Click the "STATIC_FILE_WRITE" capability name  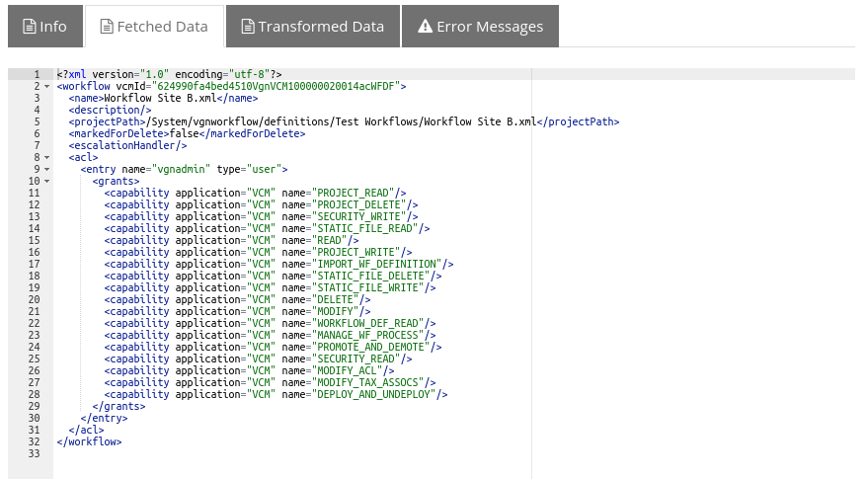[x=367, y=287]
